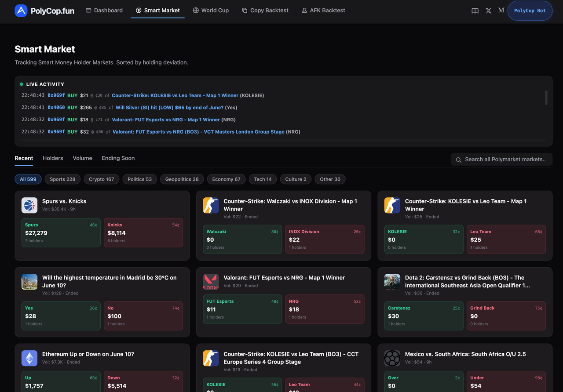
Task: Click the Madrid Yes $28 outcome box
Action: click(61, 316)
